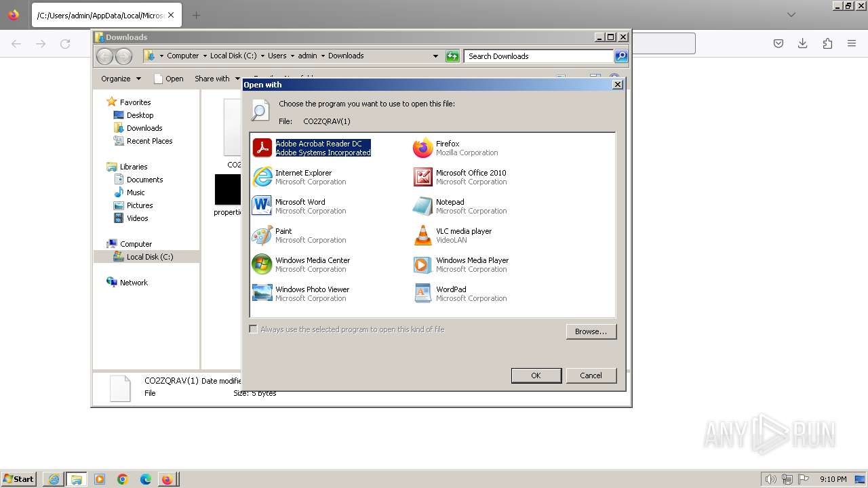The image size is (868, 488).
Task: Open the Firefox list all tabs chevron
Action: click(x=791, y=15)
